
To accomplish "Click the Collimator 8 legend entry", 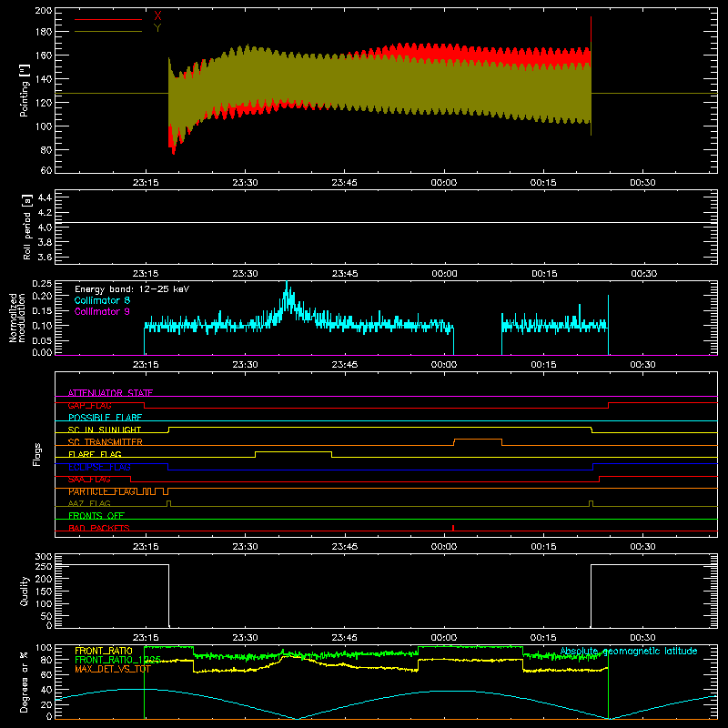I will [102, 300].
